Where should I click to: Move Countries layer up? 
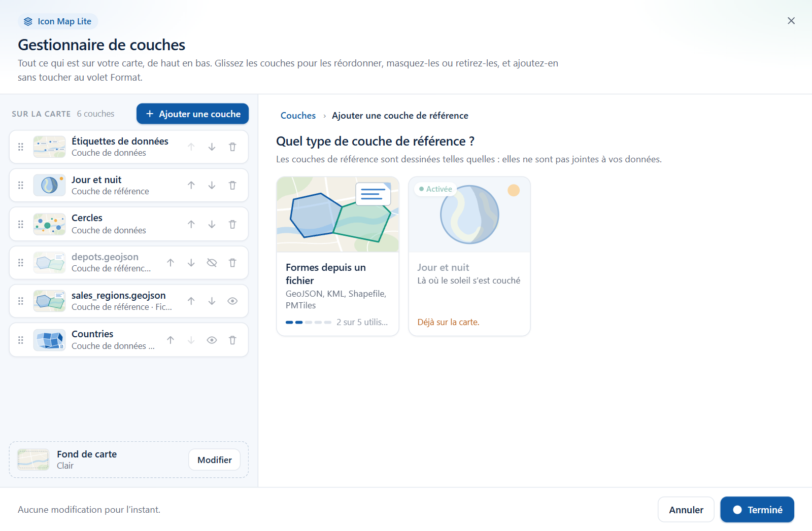tap(171, 340)
